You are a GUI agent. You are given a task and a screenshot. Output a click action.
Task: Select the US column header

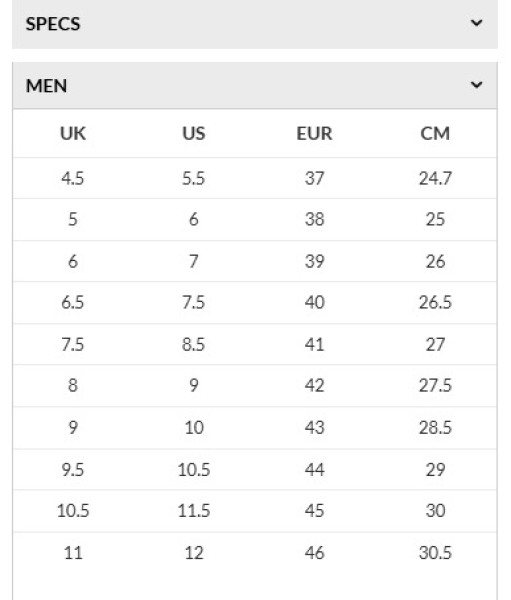[x=194, y=134]
